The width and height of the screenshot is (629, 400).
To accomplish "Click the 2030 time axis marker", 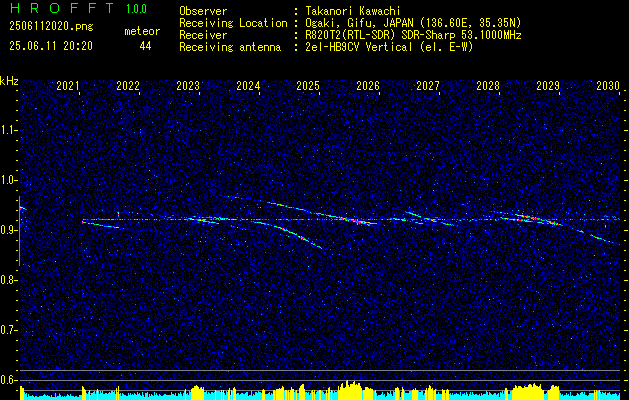I will [x=608, y=85].
